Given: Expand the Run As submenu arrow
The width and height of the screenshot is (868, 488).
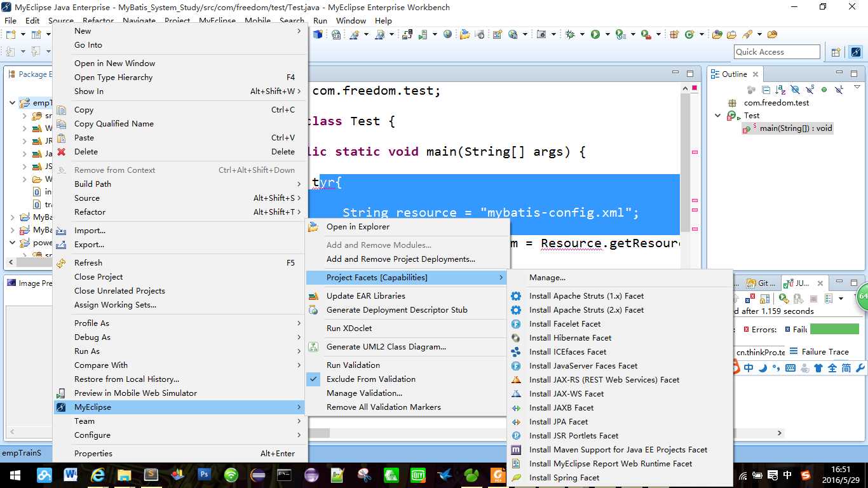Looking at the screenshot, I should [x=299, y=351].
